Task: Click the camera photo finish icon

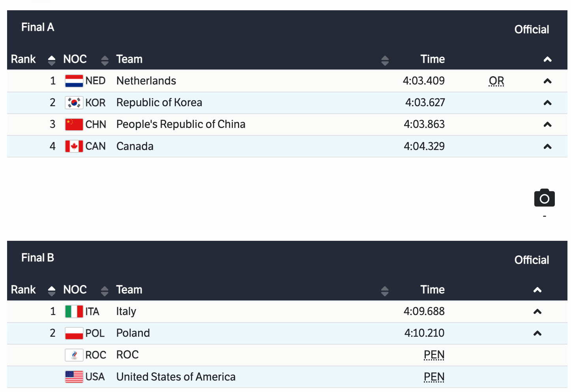Action: click(x=544, y=198)
